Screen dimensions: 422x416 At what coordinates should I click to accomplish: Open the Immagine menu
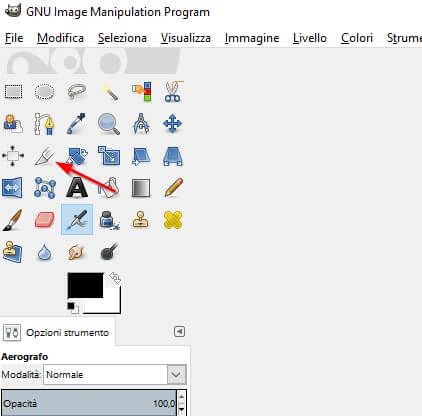coord(252,38)
